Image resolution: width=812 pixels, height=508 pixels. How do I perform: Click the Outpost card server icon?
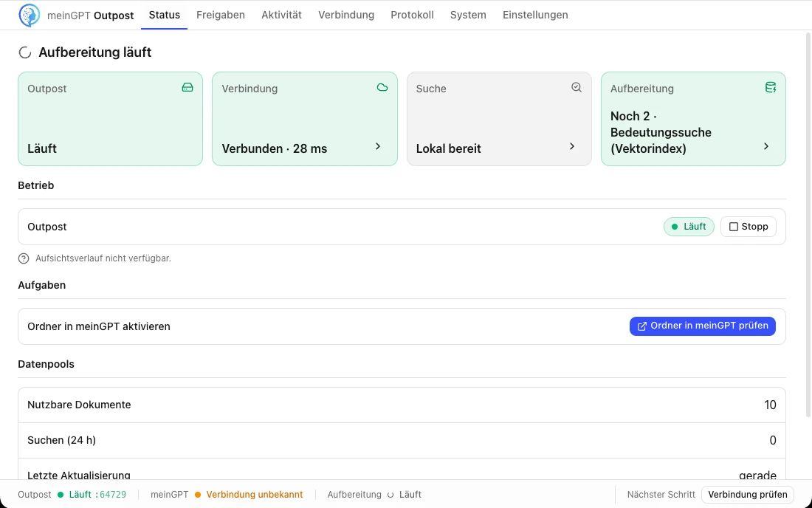coord(187,88)
